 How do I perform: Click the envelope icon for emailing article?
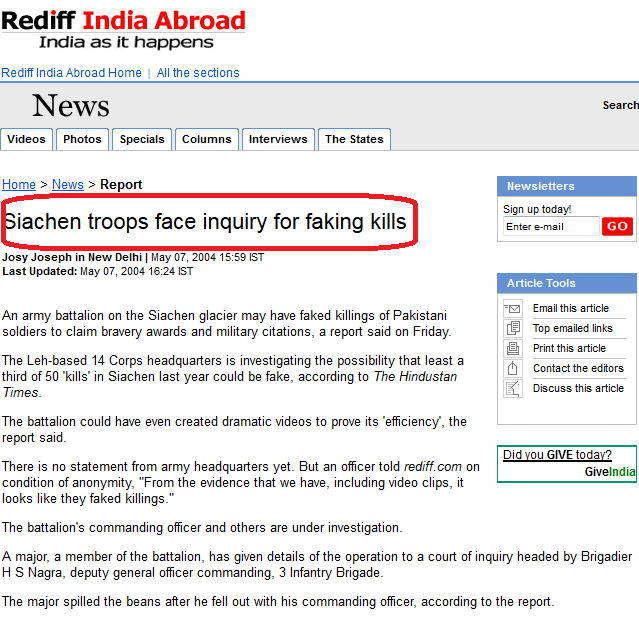tap(513, 308)
